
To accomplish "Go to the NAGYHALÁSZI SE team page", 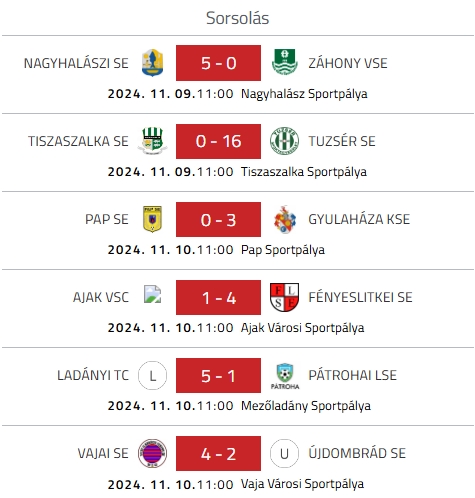I will point(76,63).
